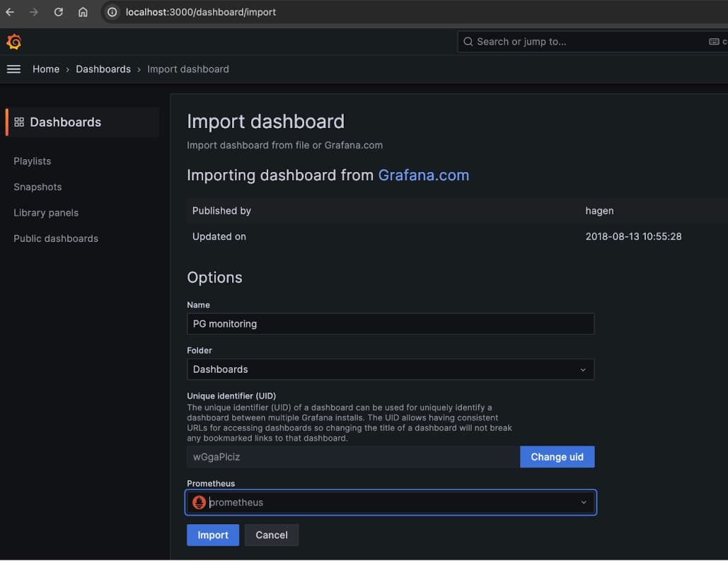Navigate to Home via breadcrumb
The height and width of the screenshot is (561, 728).
coord(45,69)
